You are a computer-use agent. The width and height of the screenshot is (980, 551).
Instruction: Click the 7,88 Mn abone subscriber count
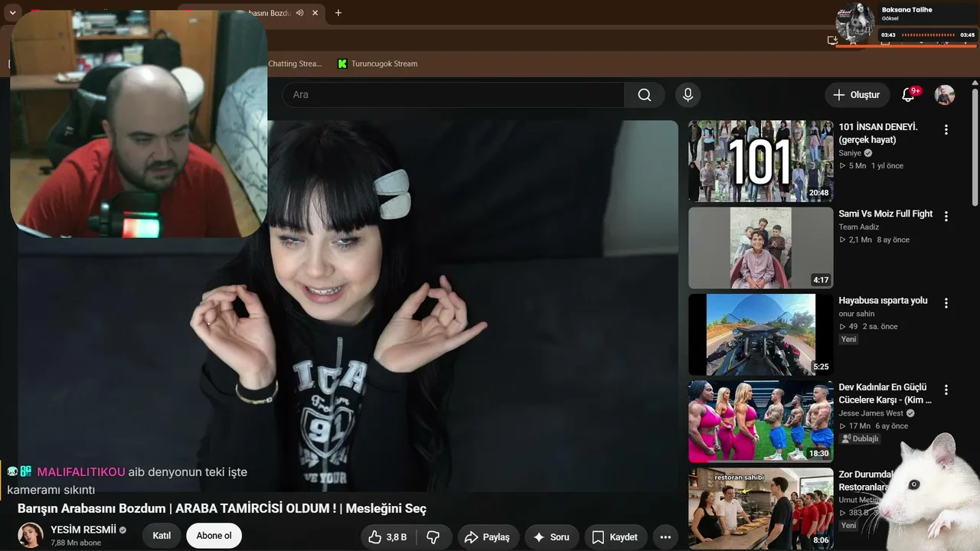(76, 543)
